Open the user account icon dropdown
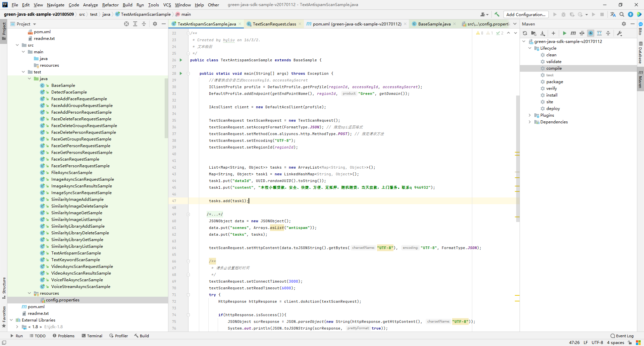Screen dimensions: 644x346 click(x=484, y=14)
